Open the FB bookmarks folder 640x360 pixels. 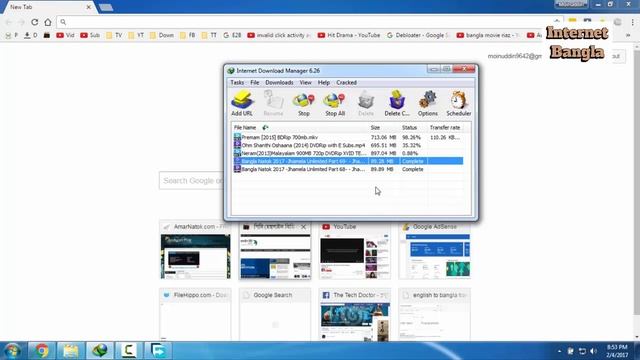pyautogui.click(x=187, y=36)
